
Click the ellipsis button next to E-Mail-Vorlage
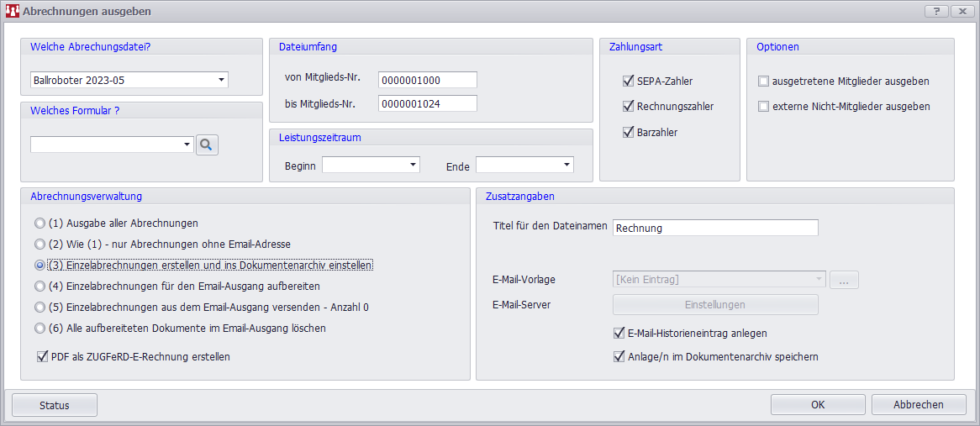point(844,281)
